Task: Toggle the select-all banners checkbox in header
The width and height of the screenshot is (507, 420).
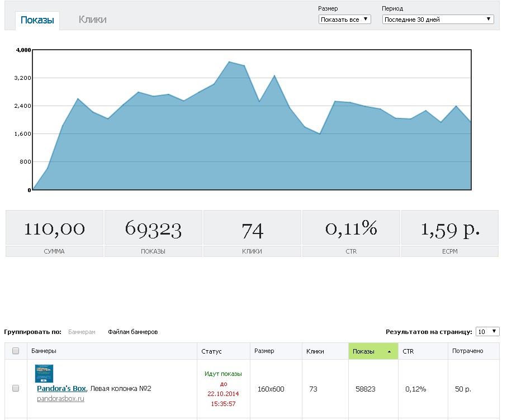Action: [16, 351]
